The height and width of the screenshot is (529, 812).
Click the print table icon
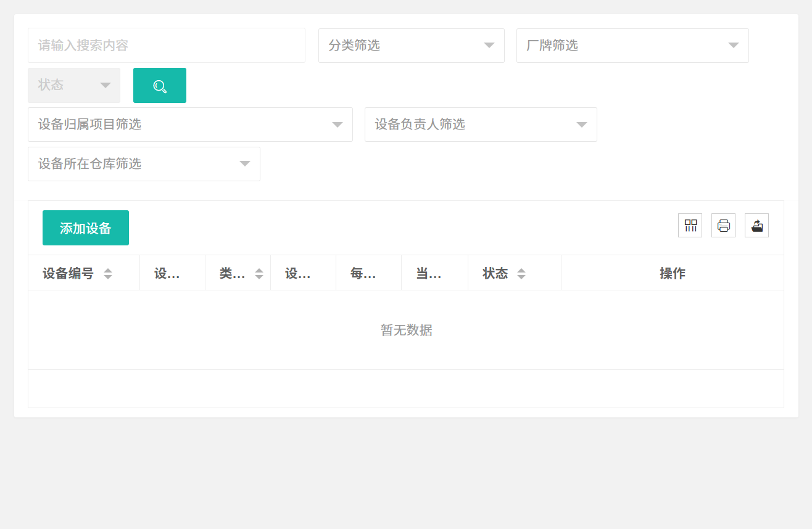(724, 226)
